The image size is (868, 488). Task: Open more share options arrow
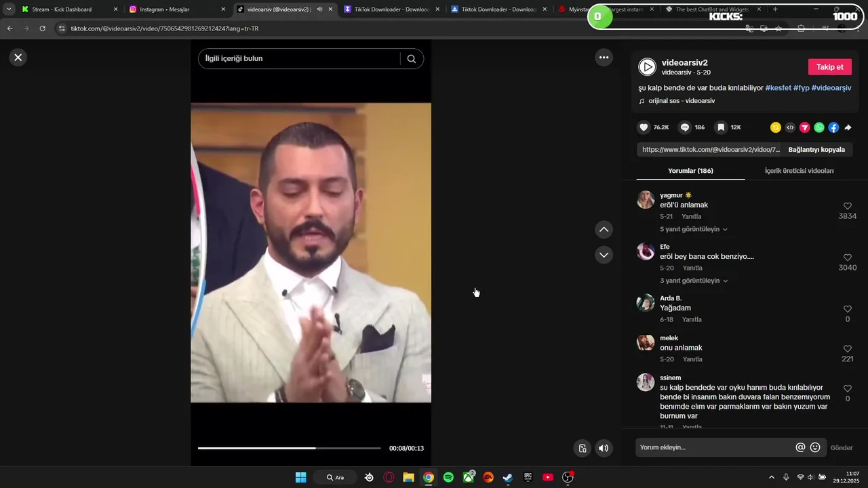(848, 127)
